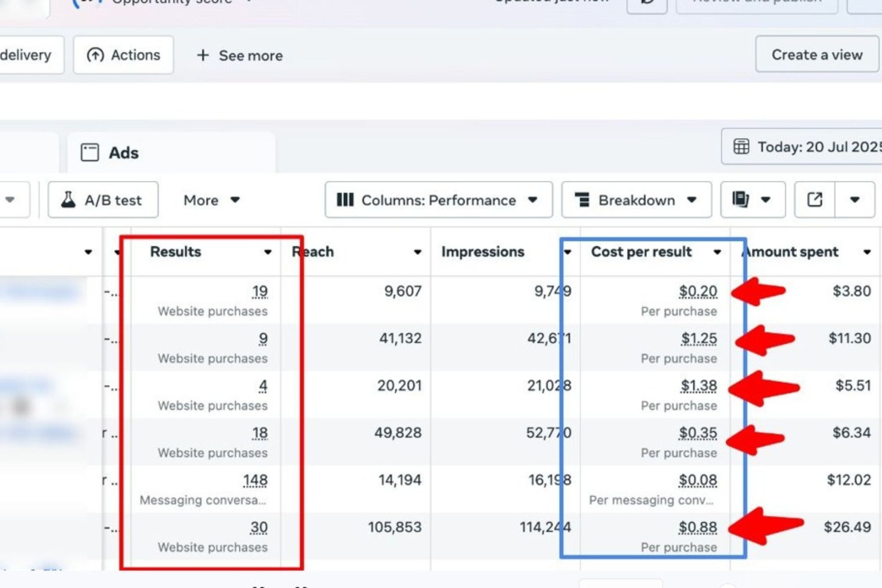Click the Actions upload arrow icon
Screen dimensions: 882x588
(95, 55)
